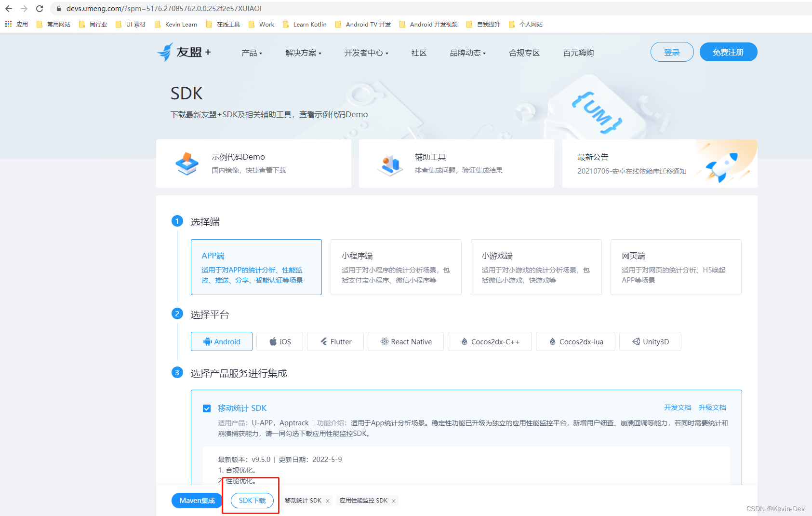Click the SDK page heading
This screenshot has width=812, height=516.
(x=186, y=94)
